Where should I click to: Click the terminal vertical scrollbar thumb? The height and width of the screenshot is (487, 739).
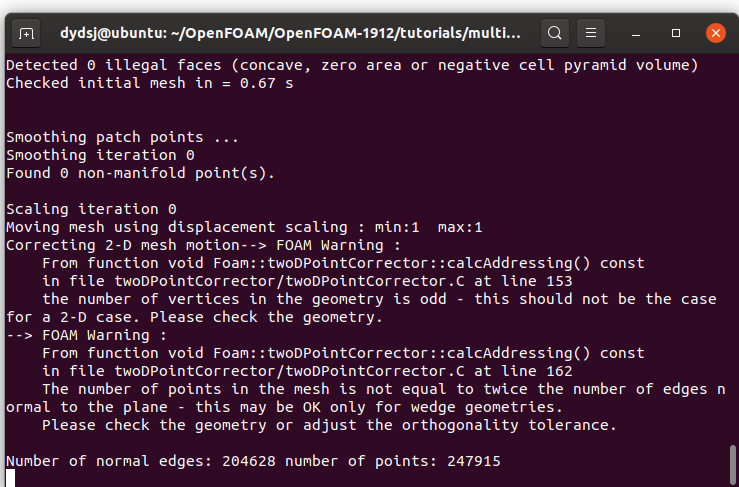coord(733,465)
